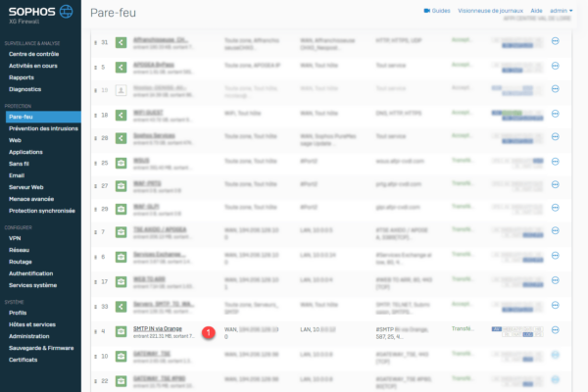
Task: Open the Rapports section
Action: pos(22,77)
